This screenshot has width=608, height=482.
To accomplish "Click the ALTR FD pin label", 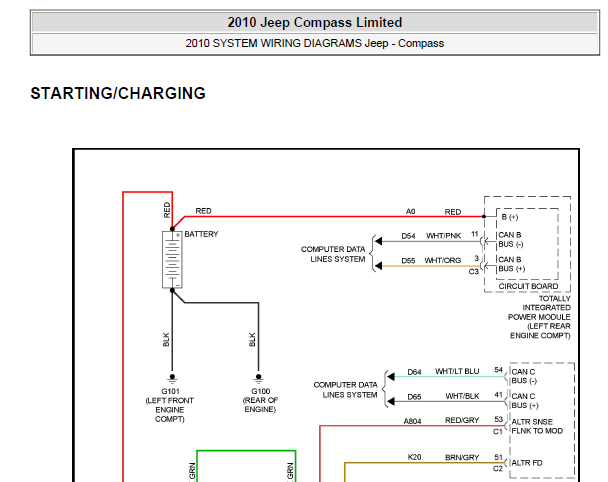I will click(529, 463).
